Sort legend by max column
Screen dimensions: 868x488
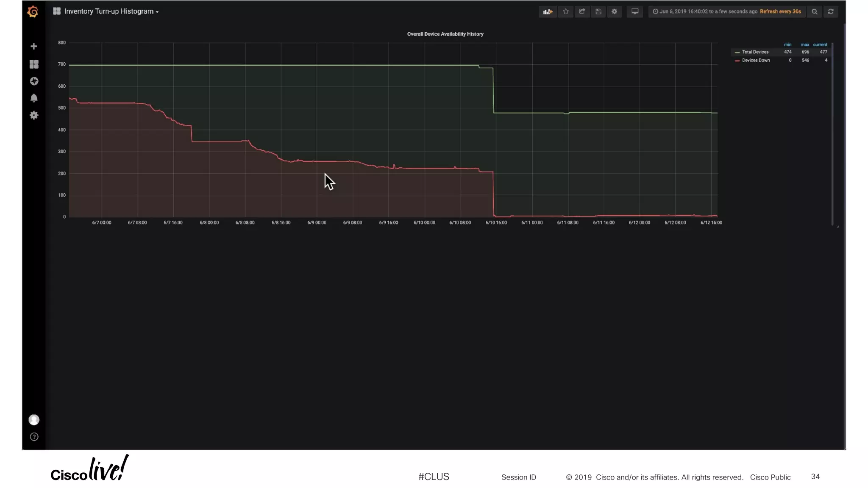coord(804,44)
